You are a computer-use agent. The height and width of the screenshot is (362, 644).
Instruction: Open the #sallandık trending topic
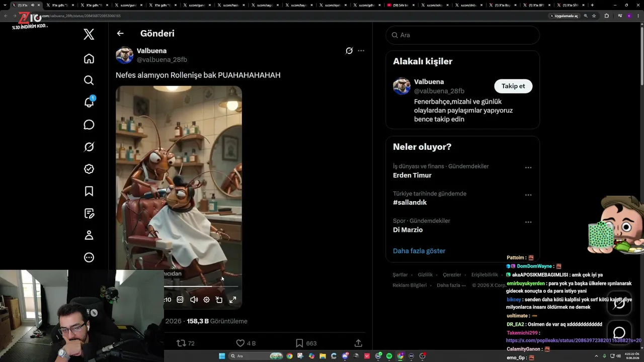point(410,203)
